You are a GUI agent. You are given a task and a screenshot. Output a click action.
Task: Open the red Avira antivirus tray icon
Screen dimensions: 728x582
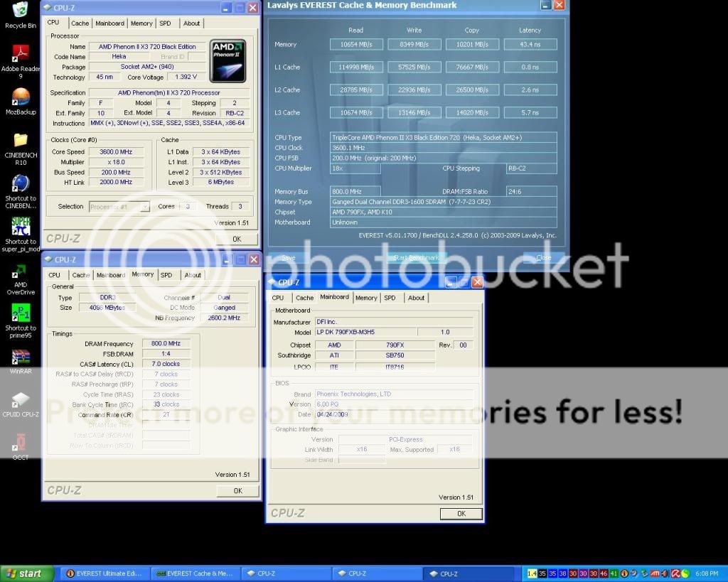[675, 574]
